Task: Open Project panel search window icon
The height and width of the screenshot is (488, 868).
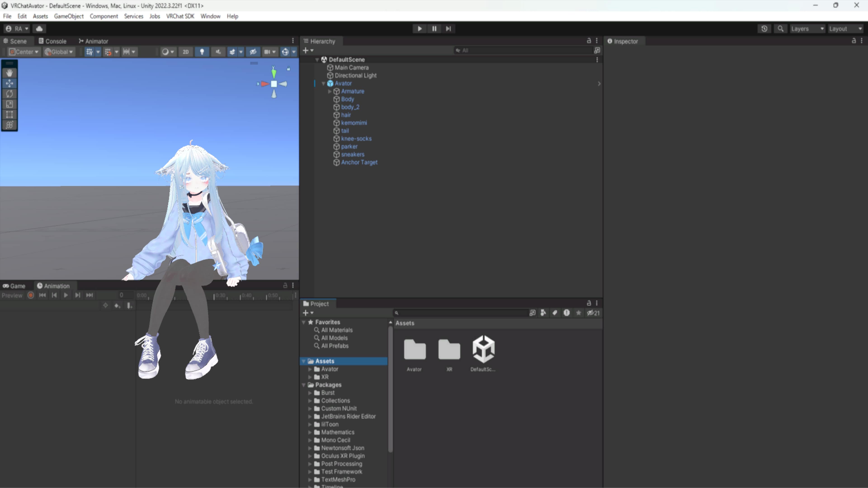Action: (532, 313)
